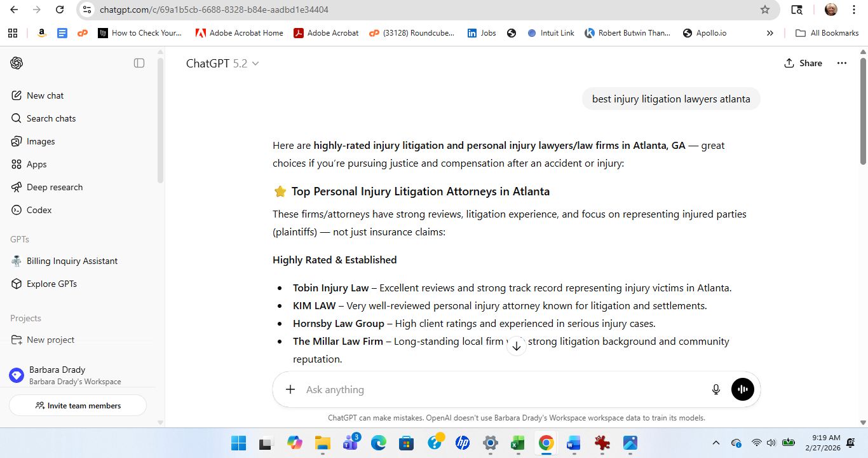
Task: Open conversation options three-dot menu
Action: pyautogui.click(x=842, y=63)
